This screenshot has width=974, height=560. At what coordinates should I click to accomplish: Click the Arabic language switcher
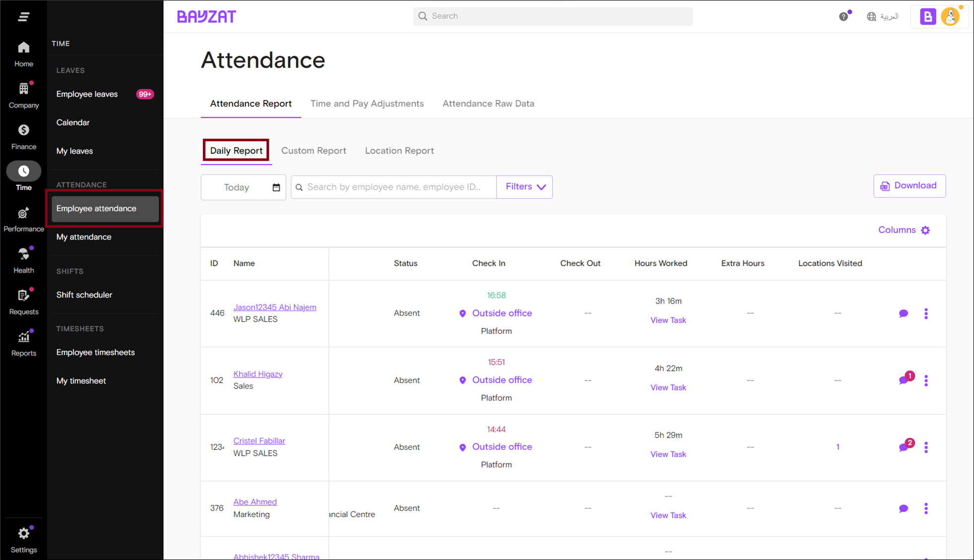pyautogui.click(x=883, y=16)
